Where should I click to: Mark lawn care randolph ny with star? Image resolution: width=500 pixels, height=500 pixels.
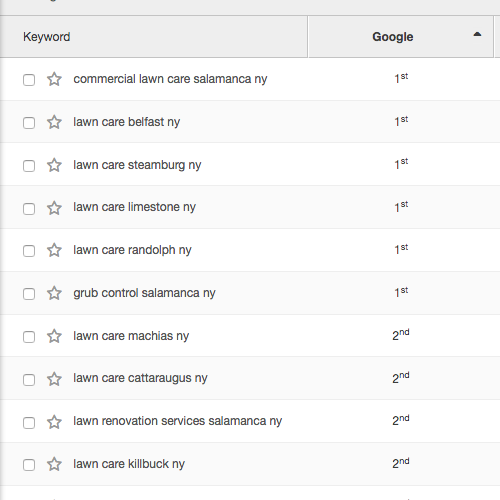pos(54,250)
